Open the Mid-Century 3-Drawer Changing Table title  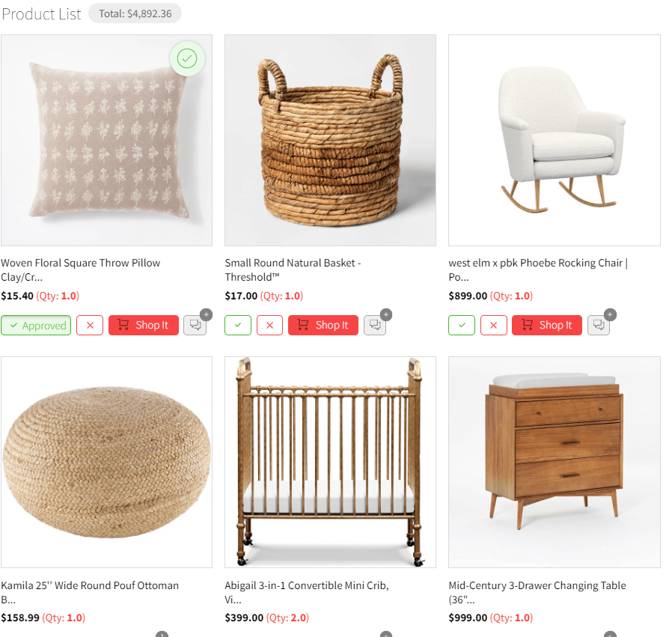[x=537, y=592]
